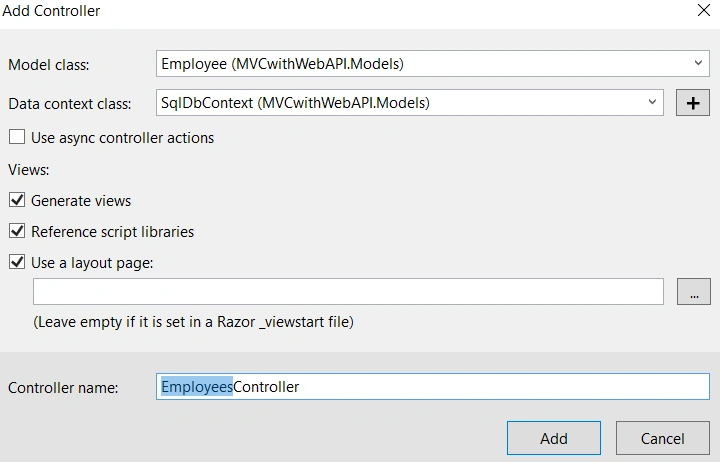Image resolution: width=720 pixels, height=462 pixels.
Task: Select the SqlDbContext (MVCwithWebAPI.Models) combo box text
Action: (x=295, y=102)
